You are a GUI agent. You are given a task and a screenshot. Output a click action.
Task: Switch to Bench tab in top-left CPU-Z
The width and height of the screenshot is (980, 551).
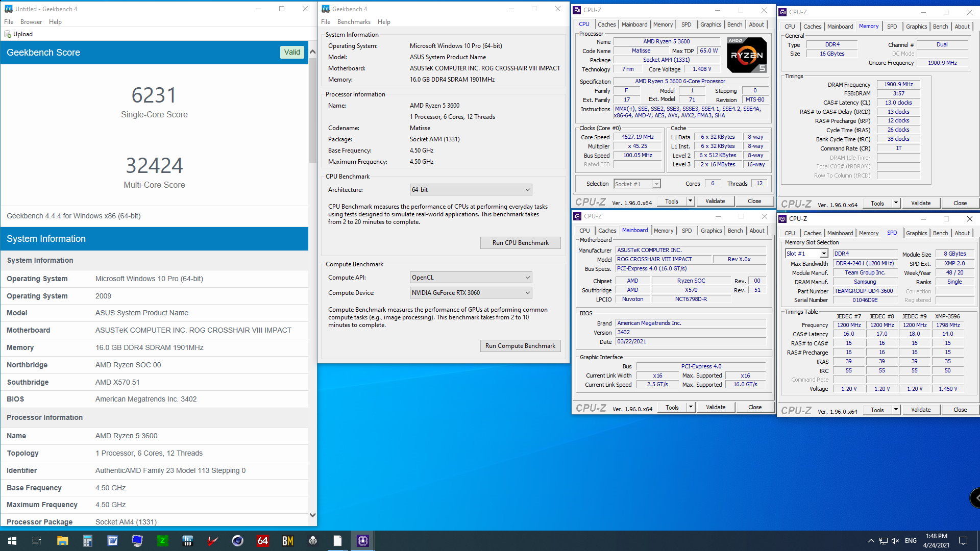(734, 24)
